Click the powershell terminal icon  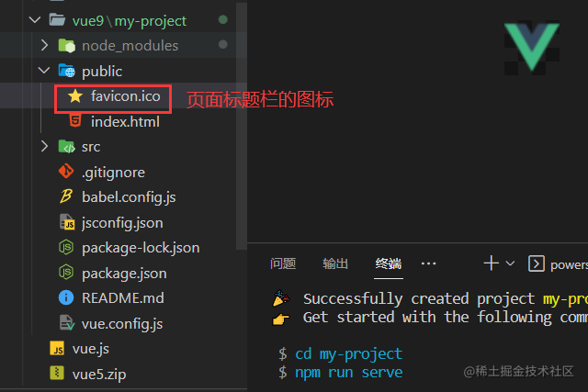tap(537, 263)
